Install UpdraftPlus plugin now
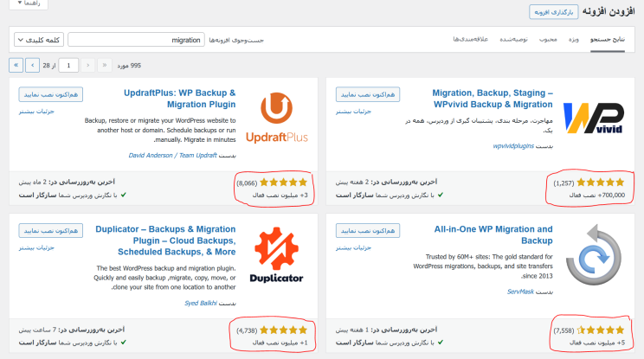 pos(50,94)
